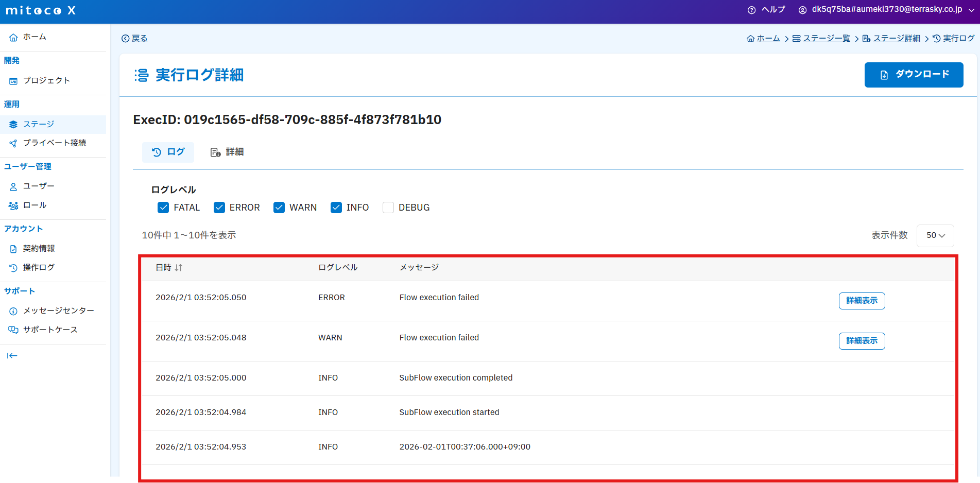Enable the DEBUG log level checkbox
980x483 pixels.
(388, 208)
